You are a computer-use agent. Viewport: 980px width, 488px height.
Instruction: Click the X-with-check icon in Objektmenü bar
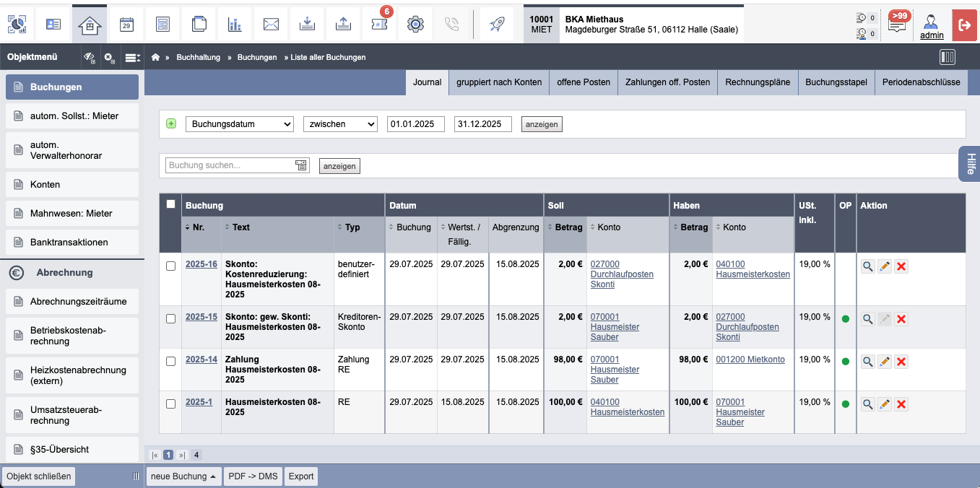click(110, 57)
